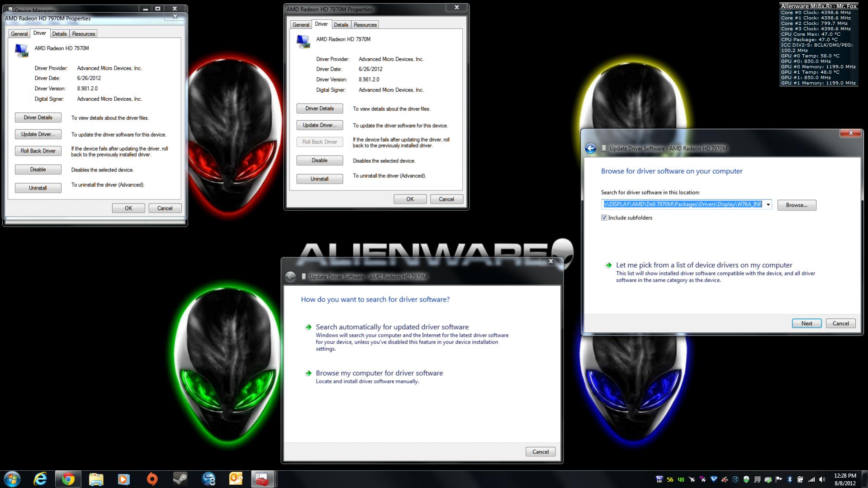Click the Show desktop strip at the taskbar end
The width and height of the screenshot is (868, 488).
(x=864, y=479)
